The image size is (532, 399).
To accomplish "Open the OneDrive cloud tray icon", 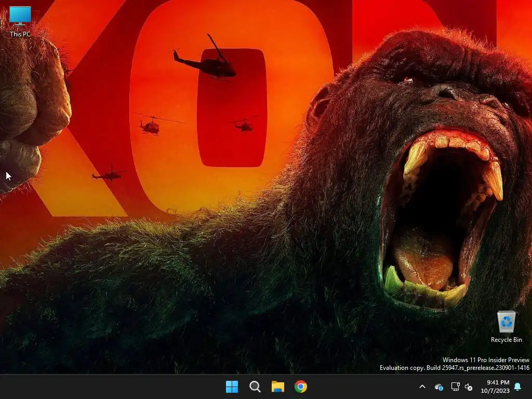I will [x=439, y=387].
